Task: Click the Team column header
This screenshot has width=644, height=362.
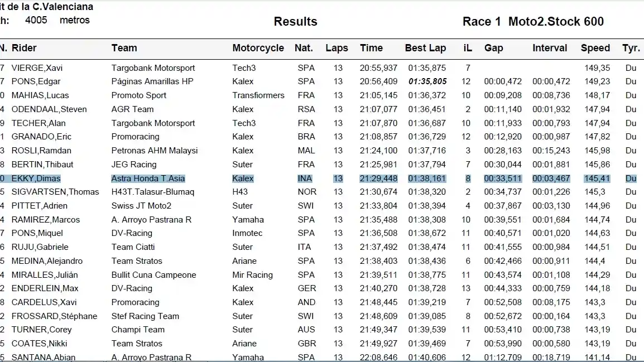Action: [x=124, y=48]
